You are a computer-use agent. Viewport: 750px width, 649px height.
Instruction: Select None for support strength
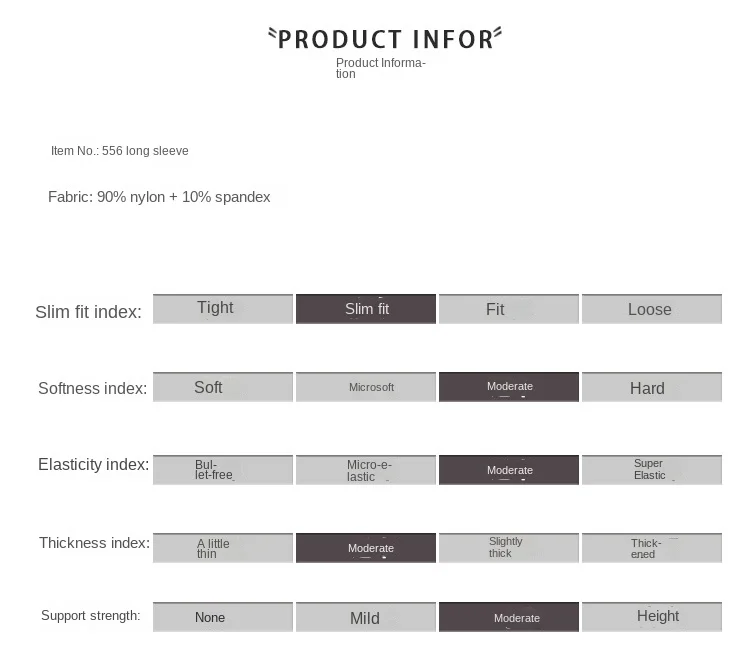(223, 617)
